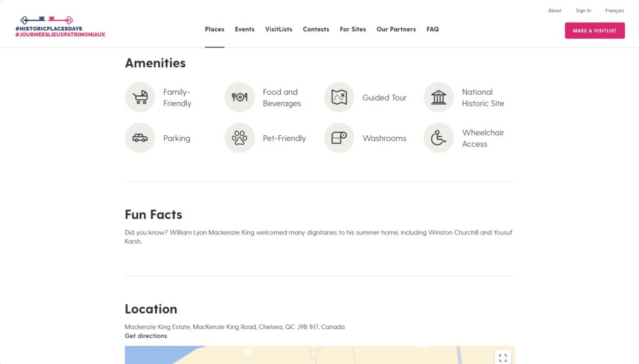Click the Get directions link
Viewport: 639px width, 364px height.
[x=146, y=336]
